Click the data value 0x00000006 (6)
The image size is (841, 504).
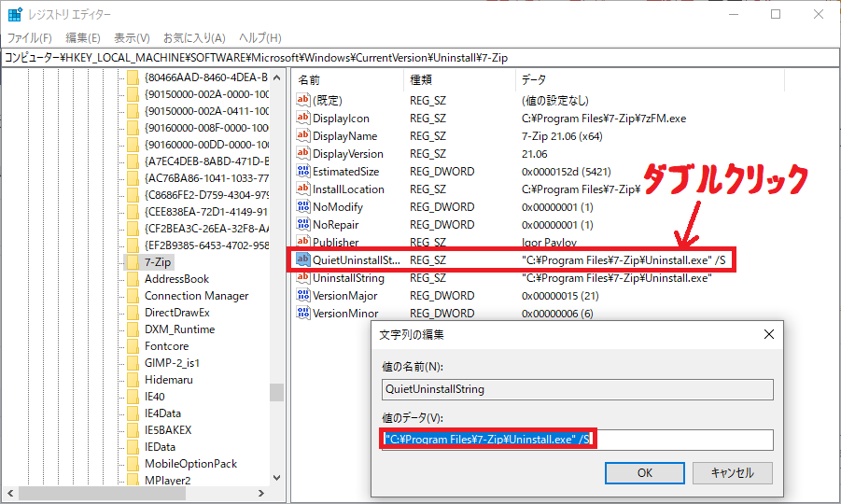(x=557, y=314)
